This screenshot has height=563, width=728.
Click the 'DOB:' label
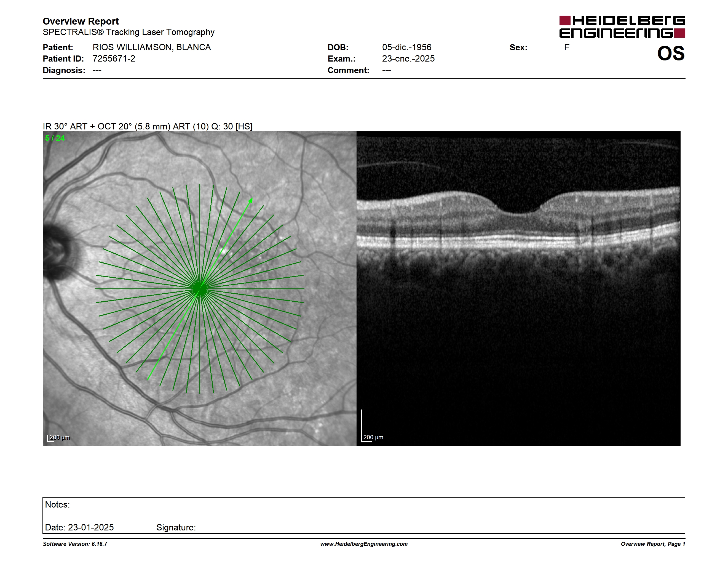point(338,47)
